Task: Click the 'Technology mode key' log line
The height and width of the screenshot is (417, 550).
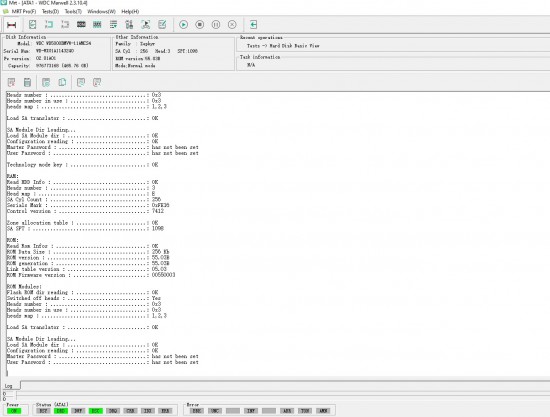Action: pyautogui.click(x=82, y=165)
